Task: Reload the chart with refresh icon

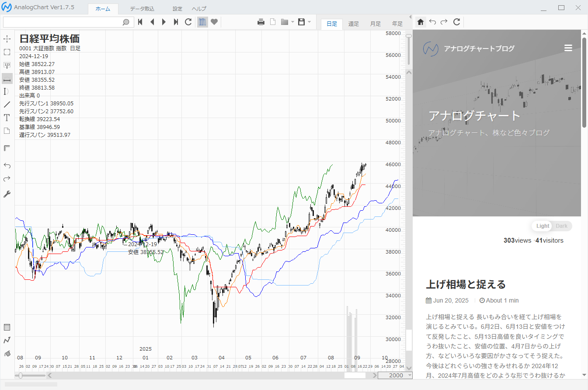Action: pyautogui.click(x=188, y=22)
